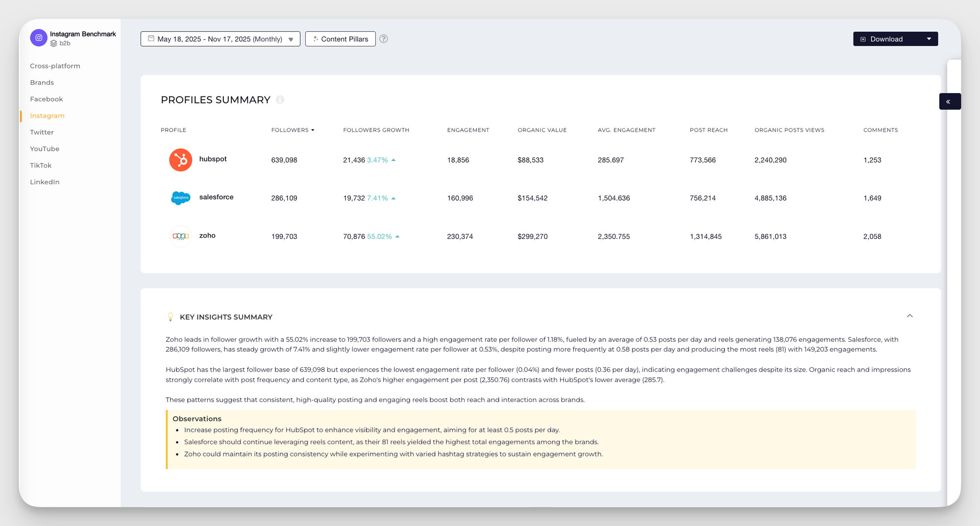The image size is (980, 526).
Task: Toggle sorting on the Followers column header
Action: [293, 130]
